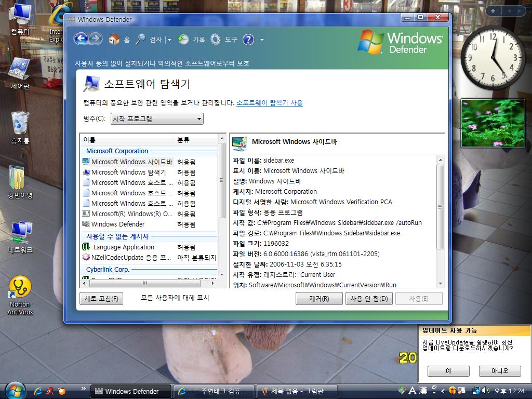The image size is (532, 399).
Task: Open the Norton AntiVirus desktop shortcut
Action: (20, 295)
